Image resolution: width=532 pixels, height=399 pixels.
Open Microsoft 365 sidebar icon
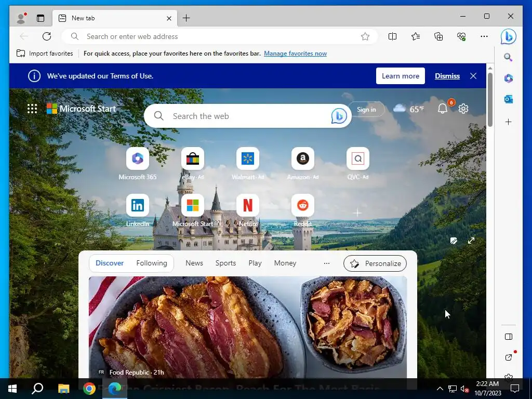(x=508, y=78)
